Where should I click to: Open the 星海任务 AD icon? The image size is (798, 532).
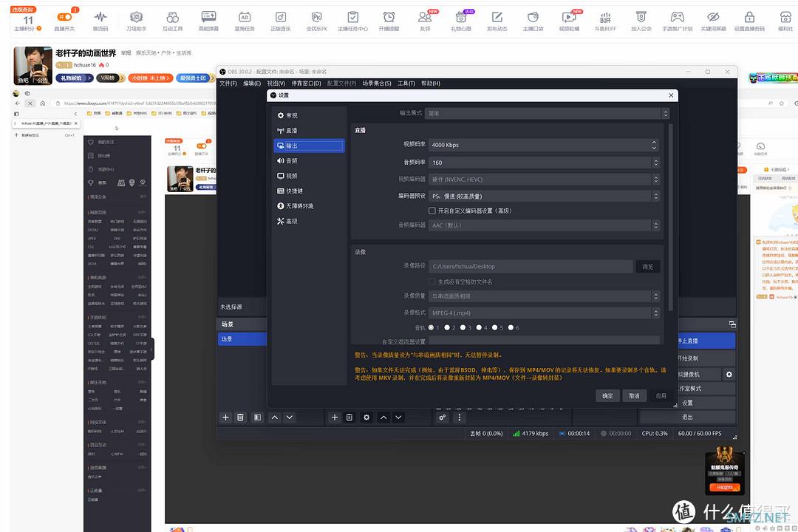pyautogui.click(x=245, y=21)
